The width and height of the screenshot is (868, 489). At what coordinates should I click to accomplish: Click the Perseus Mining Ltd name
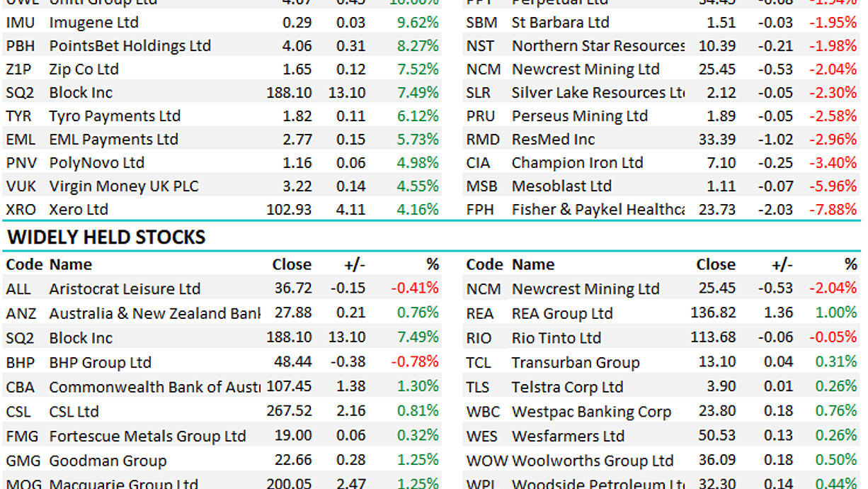[580, 116]
